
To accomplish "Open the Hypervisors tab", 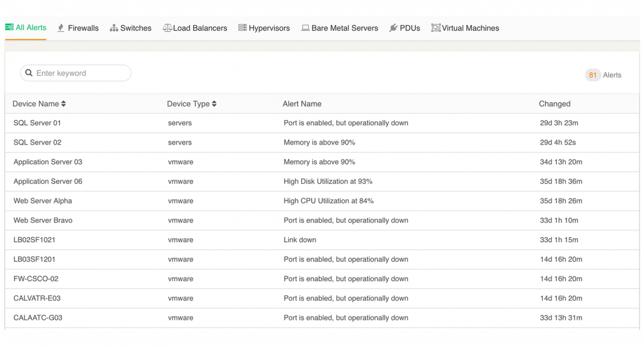I will [x=264, y=28].
